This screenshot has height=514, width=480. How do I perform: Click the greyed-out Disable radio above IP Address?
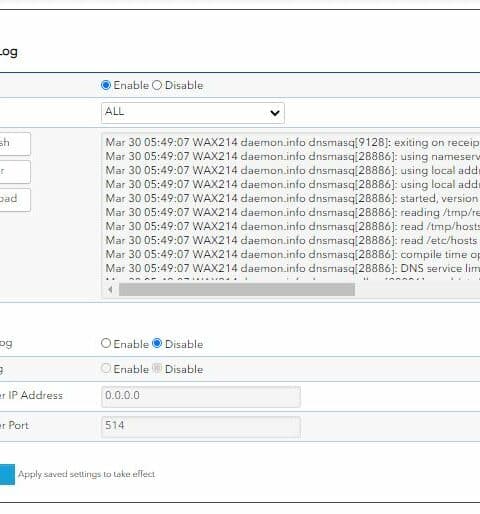(157, 368)
